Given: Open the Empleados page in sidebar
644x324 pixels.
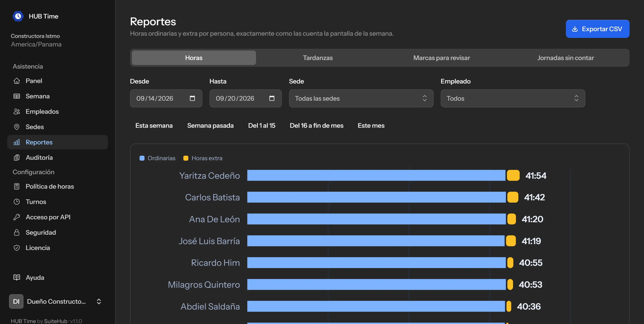Looking at the screenshot, I should pyautogui.click(x=58, y=111).
